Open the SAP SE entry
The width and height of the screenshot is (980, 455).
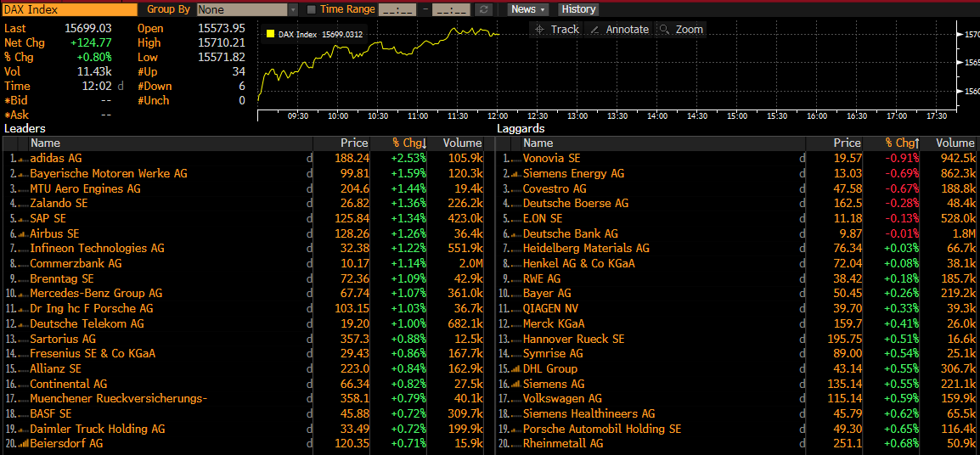click(x=48, y=219)
